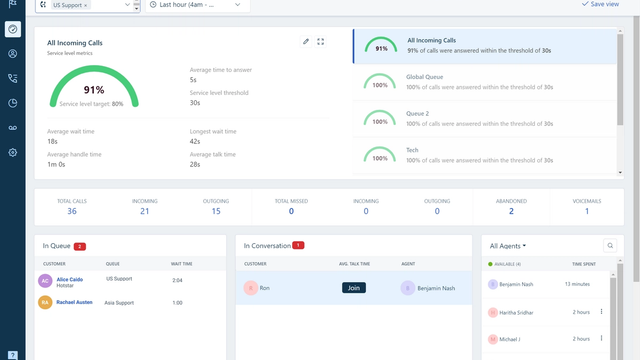Open options menu for Michael J
The image size is (640, 360).
pos(601,338)
